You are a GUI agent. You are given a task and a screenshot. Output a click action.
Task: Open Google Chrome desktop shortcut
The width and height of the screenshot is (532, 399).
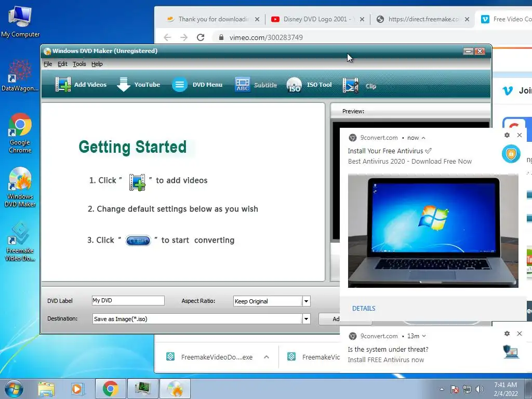click(20, 133)
